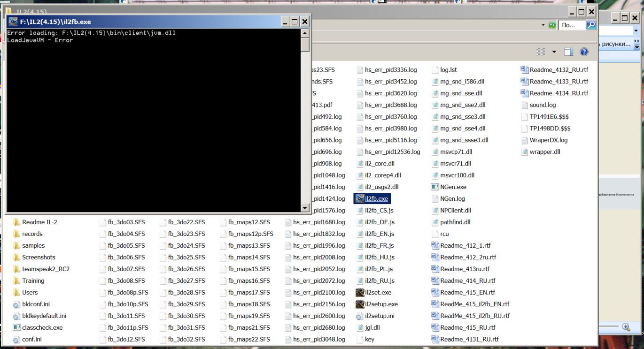Select the file NPClient.dll
This screenshot has width=644, height=349.
(451, 211)
